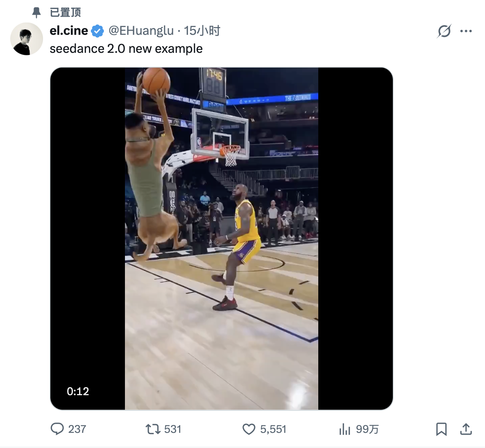Open the share upload arrow icon
Screen dimensions: 485x448
pyautogui.click(x=466, y=429)
